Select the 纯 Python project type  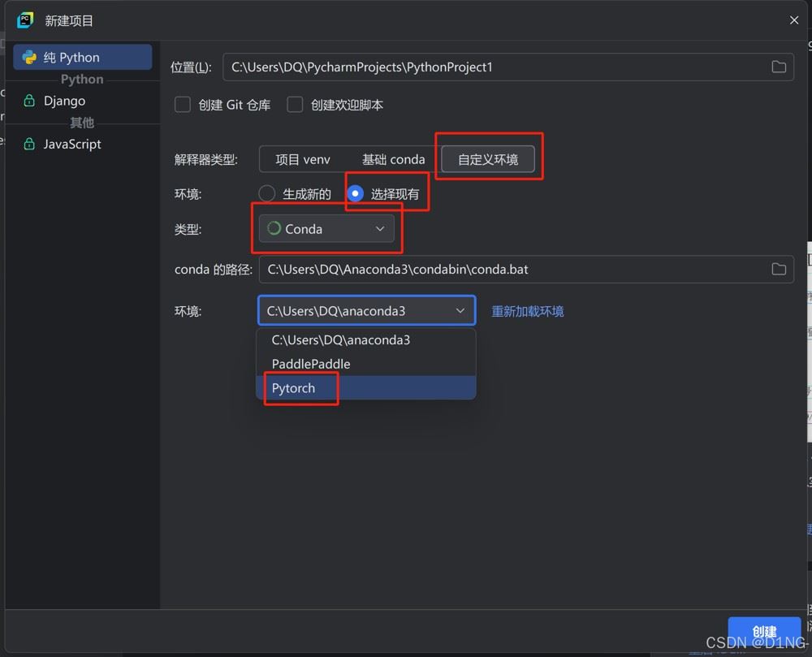pyautogui.click(x=82, y=57)
